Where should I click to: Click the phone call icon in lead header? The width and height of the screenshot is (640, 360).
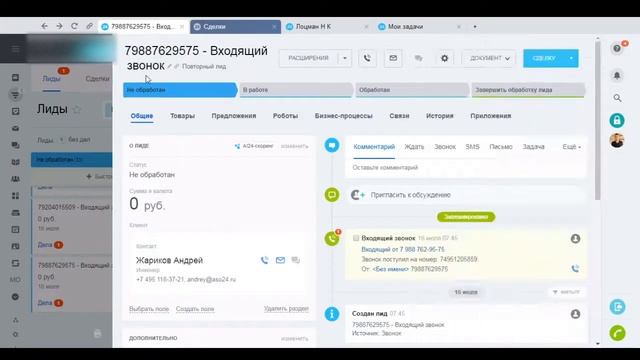[367, 58]
